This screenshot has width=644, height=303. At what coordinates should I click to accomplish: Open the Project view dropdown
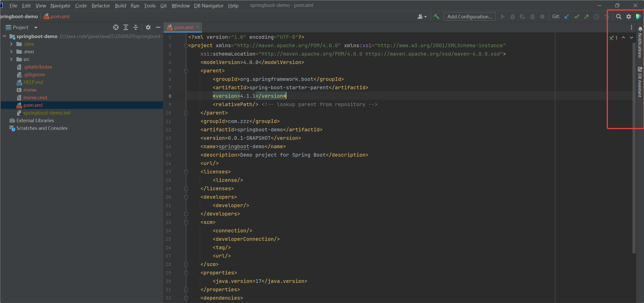coord(36,27)
